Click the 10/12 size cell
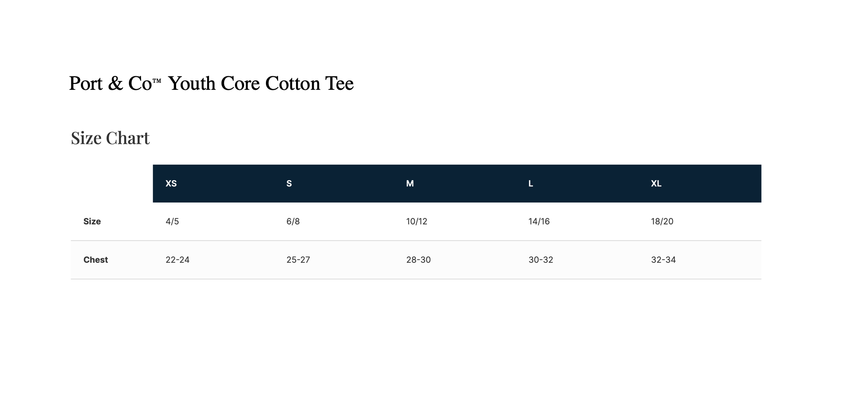Screen dimensions: 868x406 click(417, 221)
